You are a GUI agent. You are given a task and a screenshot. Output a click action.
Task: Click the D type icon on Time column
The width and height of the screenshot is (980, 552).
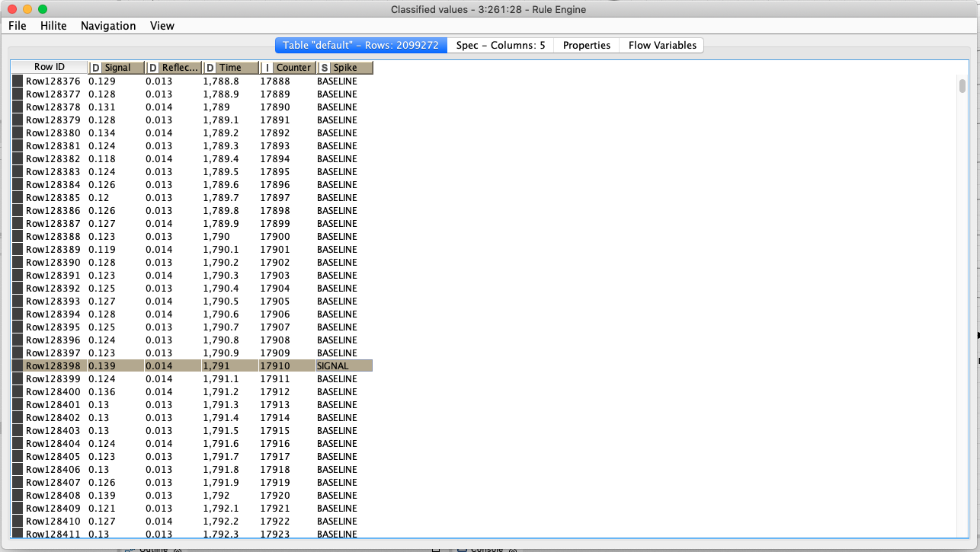210,68
